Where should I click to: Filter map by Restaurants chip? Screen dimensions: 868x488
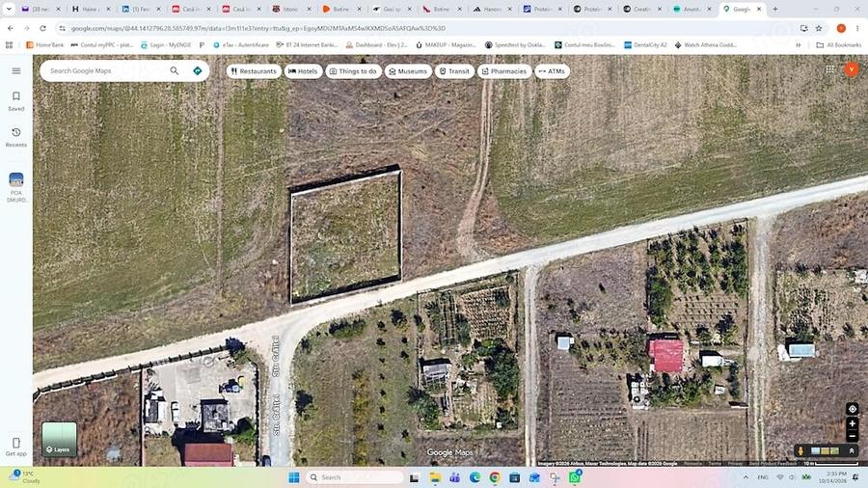point(254,71)
